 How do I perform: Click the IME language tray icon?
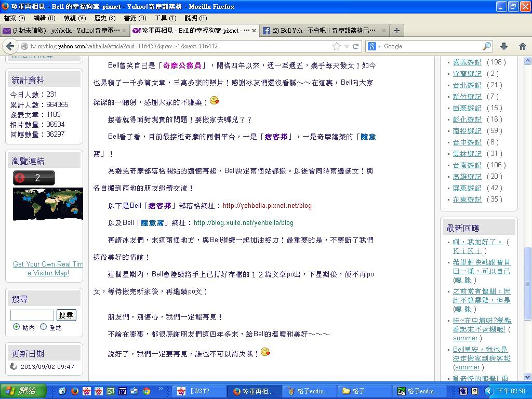pyautogui.click(x=463, y=391)
